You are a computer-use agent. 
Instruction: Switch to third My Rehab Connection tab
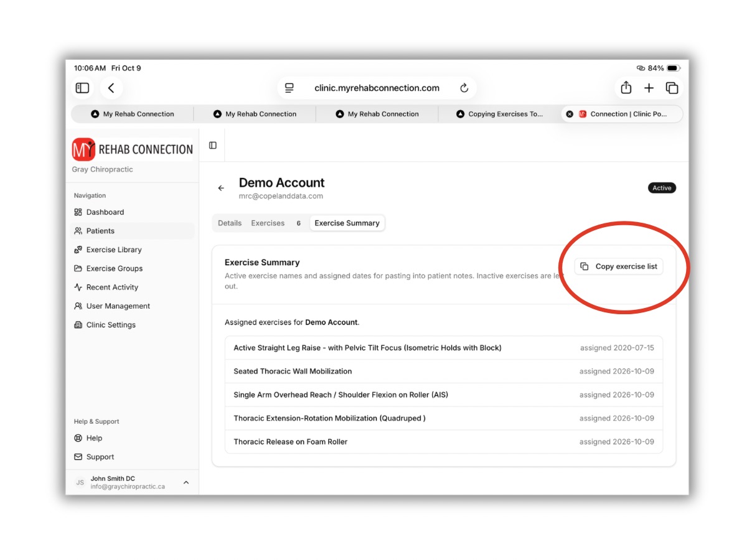click(x=377, y=114)
